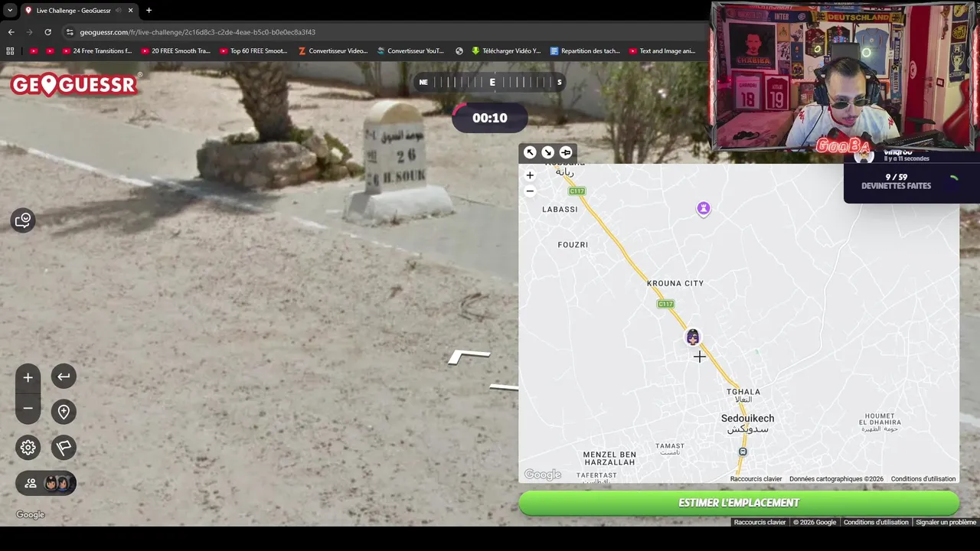Viewport: 980px width, 551px height.
Task: Toggle the map sticky pin
Action: tap(566, 152)
